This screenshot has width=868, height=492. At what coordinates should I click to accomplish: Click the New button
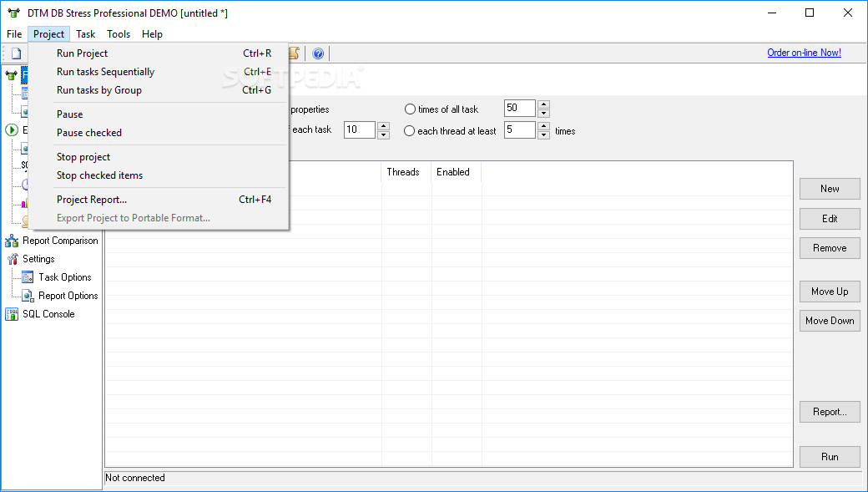pyautogui.click(x=830, y=189)
